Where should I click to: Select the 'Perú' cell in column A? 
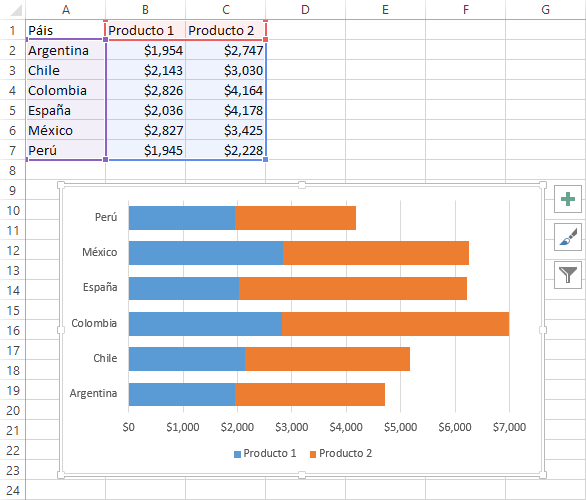click(66, 150)
